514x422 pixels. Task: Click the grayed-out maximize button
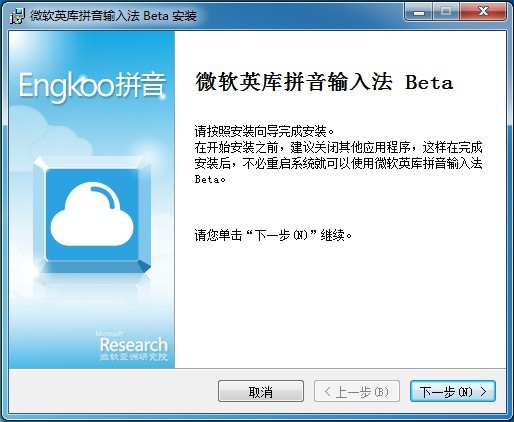click(x=446, y=12)
